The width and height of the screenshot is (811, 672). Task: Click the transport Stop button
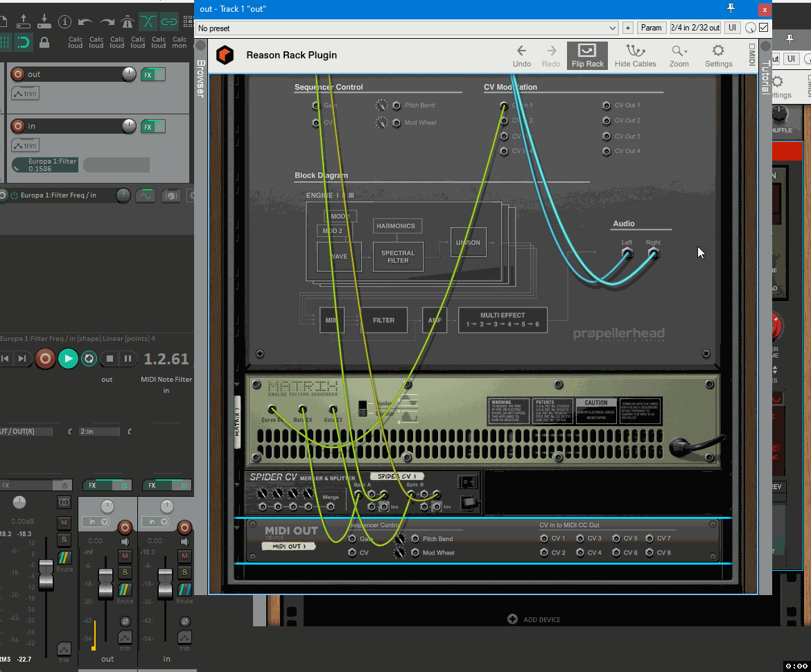tap(110, 358)
